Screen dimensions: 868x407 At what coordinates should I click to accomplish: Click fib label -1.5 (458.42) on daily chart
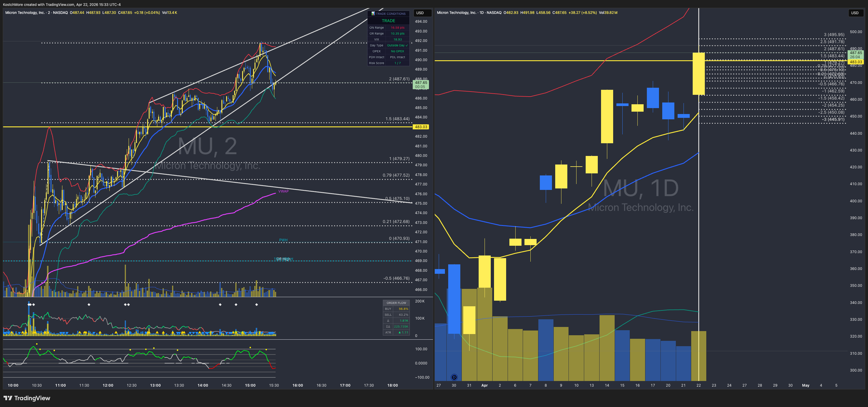(831, 98)
